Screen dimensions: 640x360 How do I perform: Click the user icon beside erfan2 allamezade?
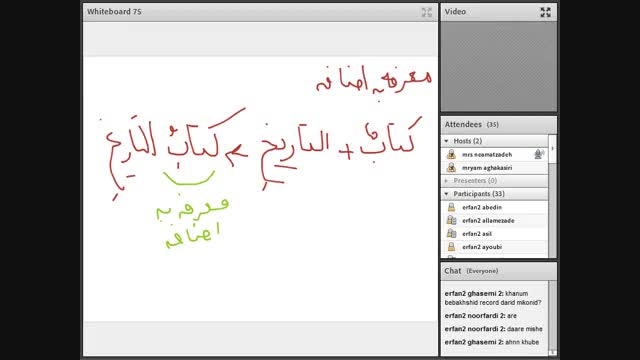[x=451, y=220]
